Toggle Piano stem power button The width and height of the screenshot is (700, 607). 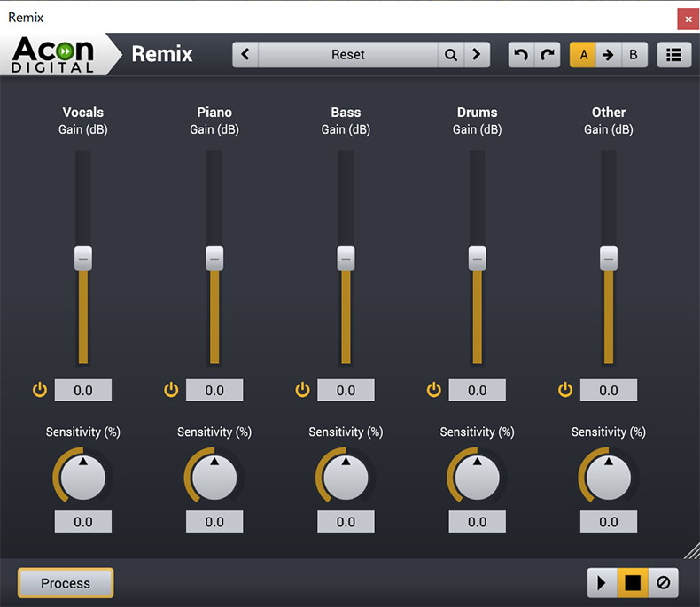click(x=171, y=390)
